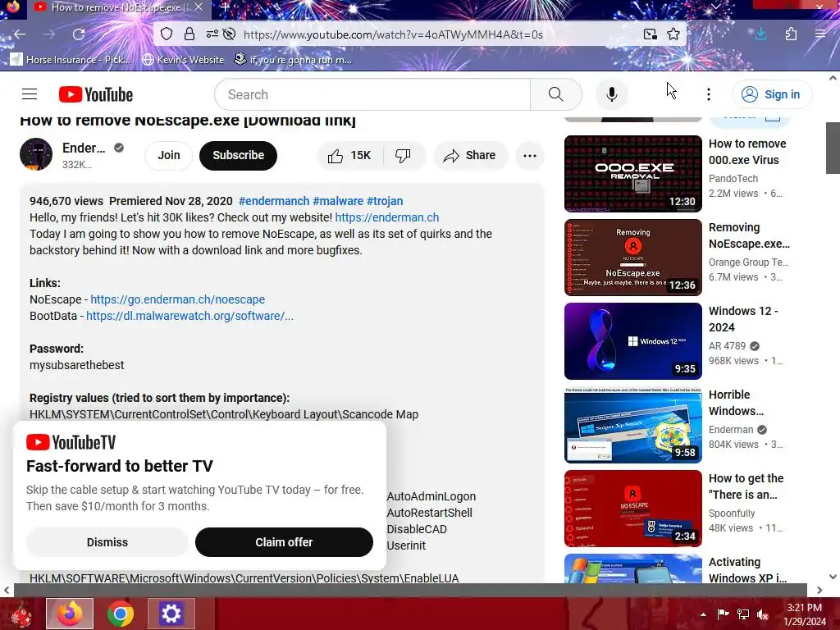Open the Firefox application menu
This screenshot has width=840, height=630.
point(820,34)
